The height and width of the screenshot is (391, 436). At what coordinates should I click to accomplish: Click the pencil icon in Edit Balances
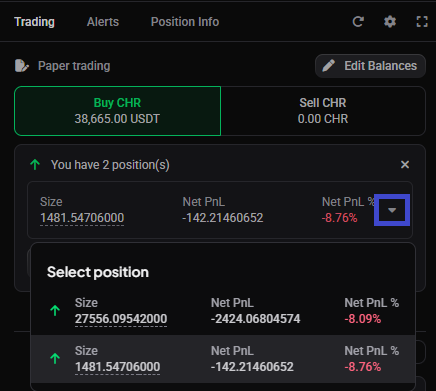[329, 66]
